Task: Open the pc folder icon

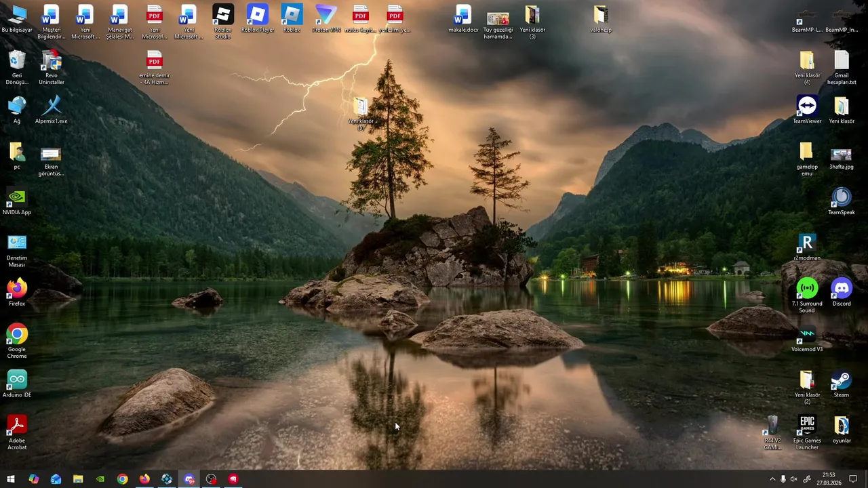Action: point(17,156)
